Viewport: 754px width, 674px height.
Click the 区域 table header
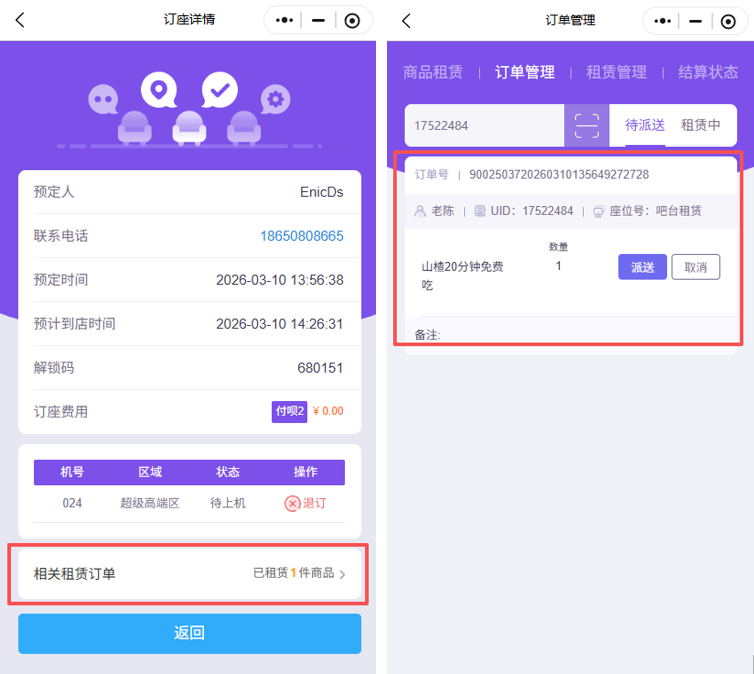[150, 472]
